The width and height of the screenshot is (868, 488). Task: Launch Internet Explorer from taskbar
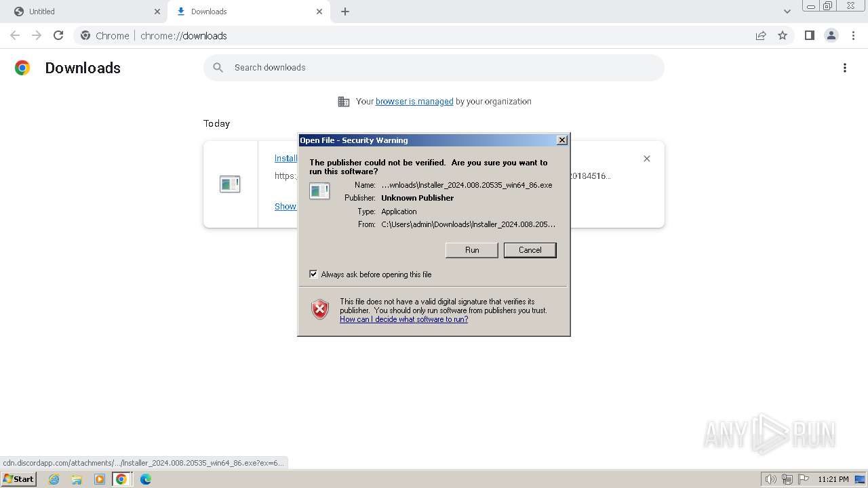(x=54, y=479)
